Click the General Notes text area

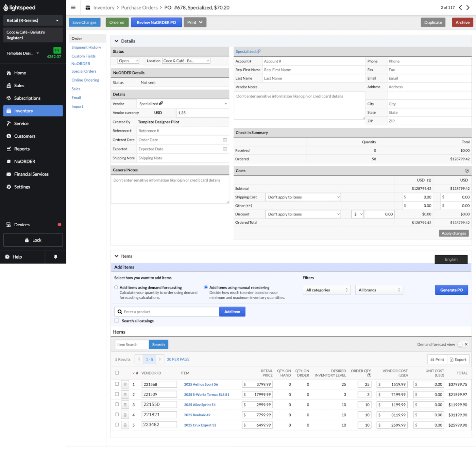pos(170,190)
